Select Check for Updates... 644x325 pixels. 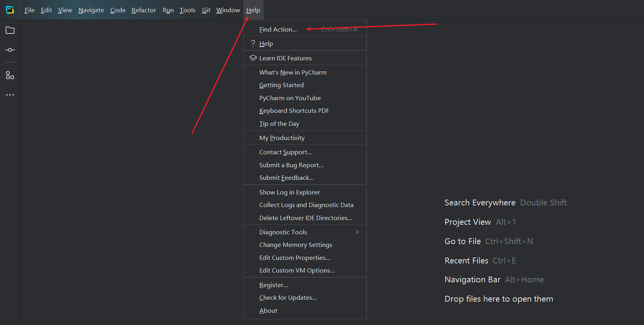305,298
